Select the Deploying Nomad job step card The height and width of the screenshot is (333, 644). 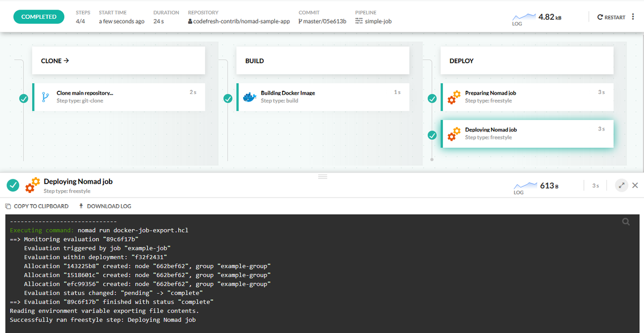click(x=526, y=134)
